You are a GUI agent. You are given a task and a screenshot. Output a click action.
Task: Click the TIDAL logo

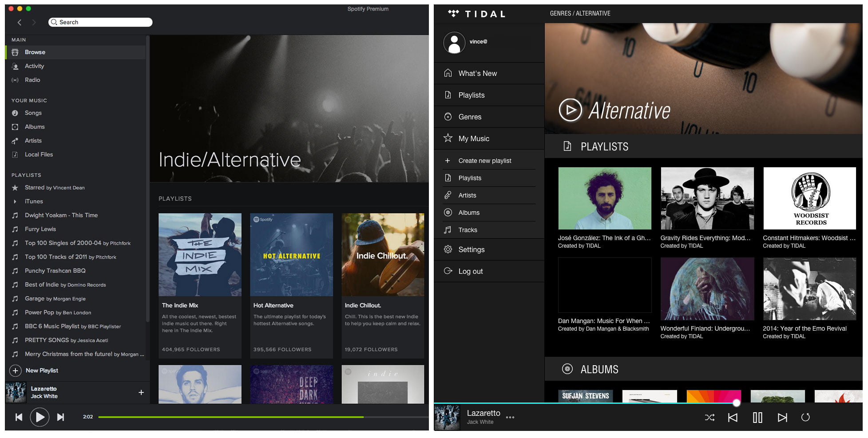click(x=476, y=14)
